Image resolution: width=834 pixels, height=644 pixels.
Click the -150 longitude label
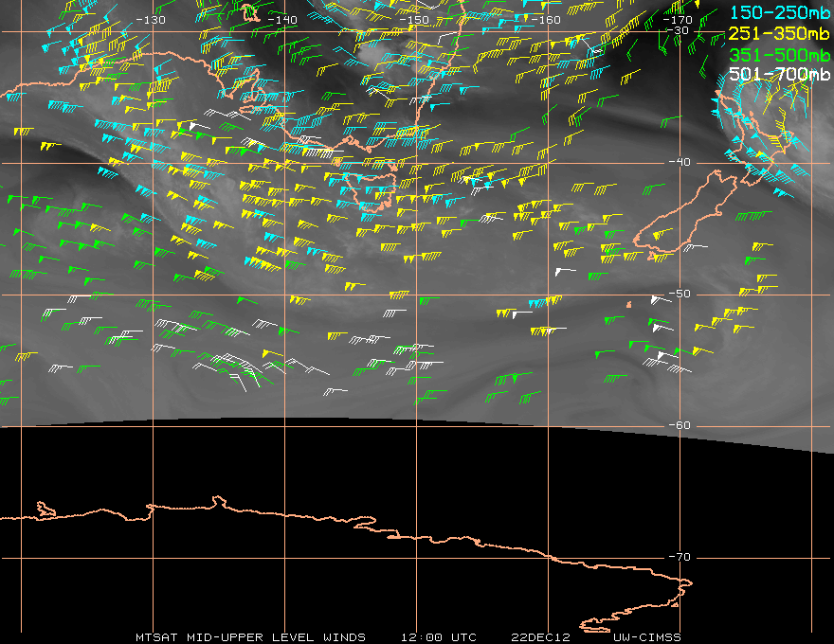[x=414, y=20]
